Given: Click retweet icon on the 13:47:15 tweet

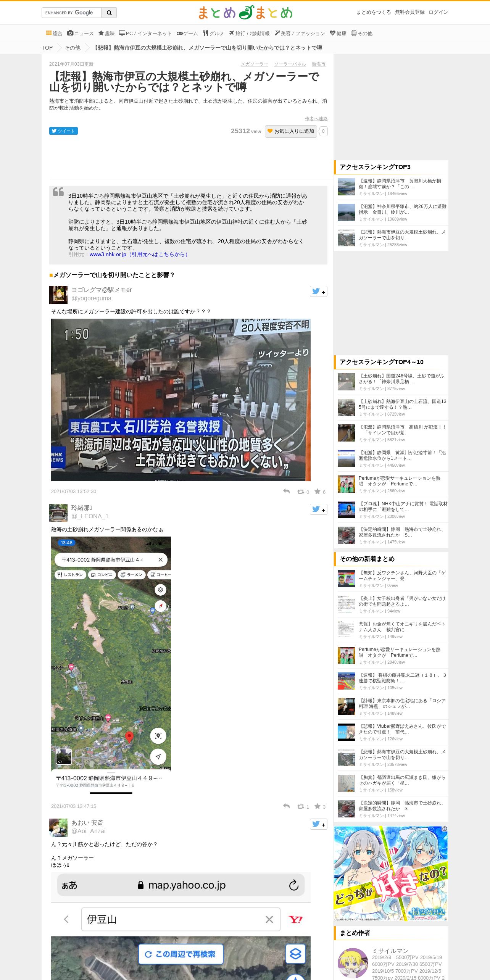Looking at the screenshot, I should click(x=301, y=806).
